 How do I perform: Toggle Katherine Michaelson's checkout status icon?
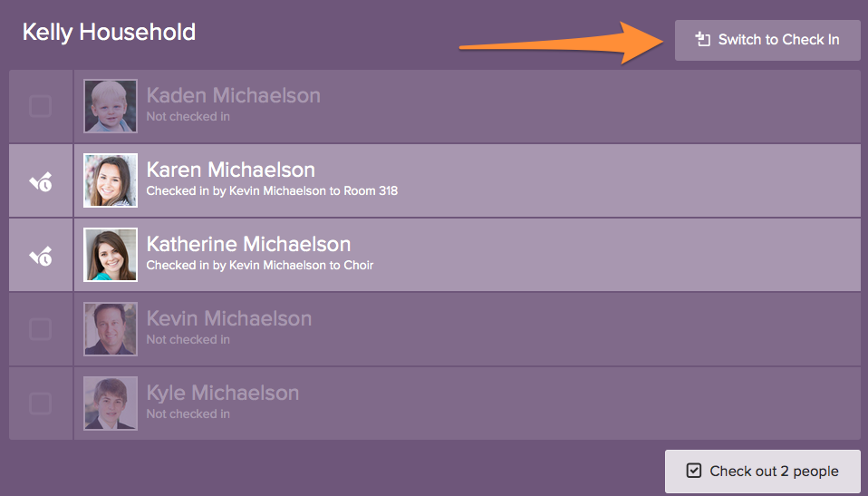pyautogui.click(x=41, y=256)
